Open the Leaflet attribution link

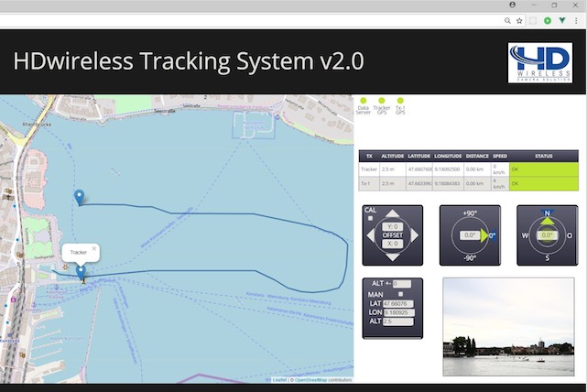pyautogui.click(x=279, y=380)
